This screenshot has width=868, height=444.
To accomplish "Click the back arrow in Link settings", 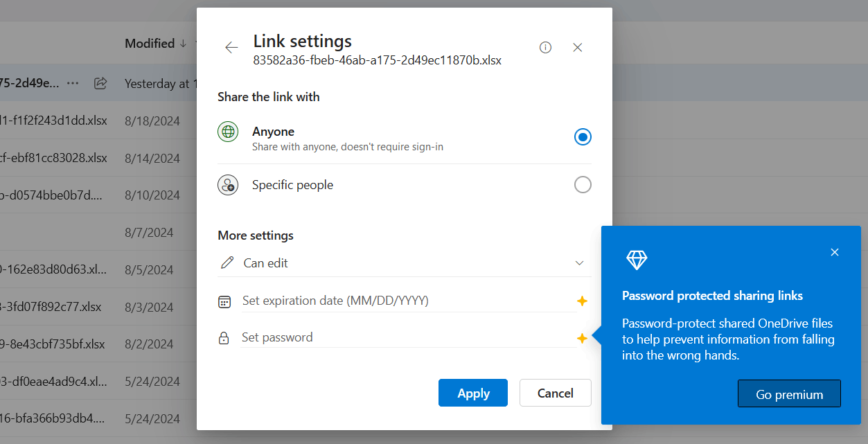I will 231,47.
